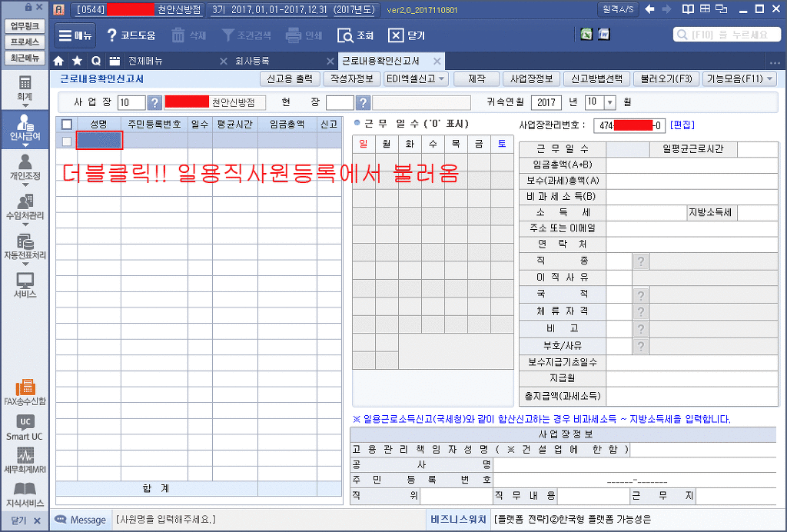Expand the arrow under 수임처관리
This screenshot has height=532, width=787.
tap(25, 224)
